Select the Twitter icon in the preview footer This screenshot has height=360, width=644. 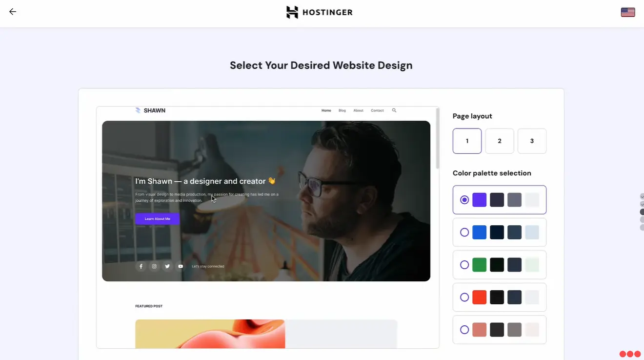pyautogui.click(x=167, y=266)
